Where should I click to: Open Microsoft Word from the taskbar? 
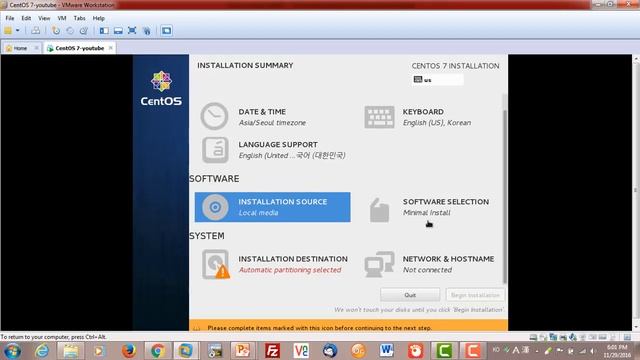(x=387, y=351)
